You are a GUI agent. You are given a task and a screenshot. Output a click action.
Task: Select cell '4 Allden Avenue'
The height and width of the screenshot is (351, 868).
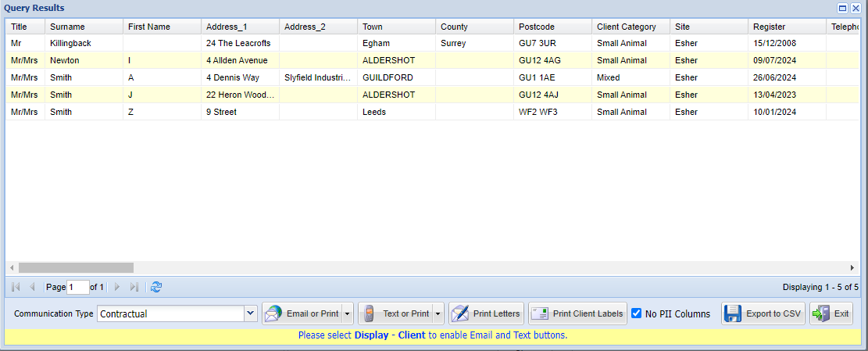[241, 60]
